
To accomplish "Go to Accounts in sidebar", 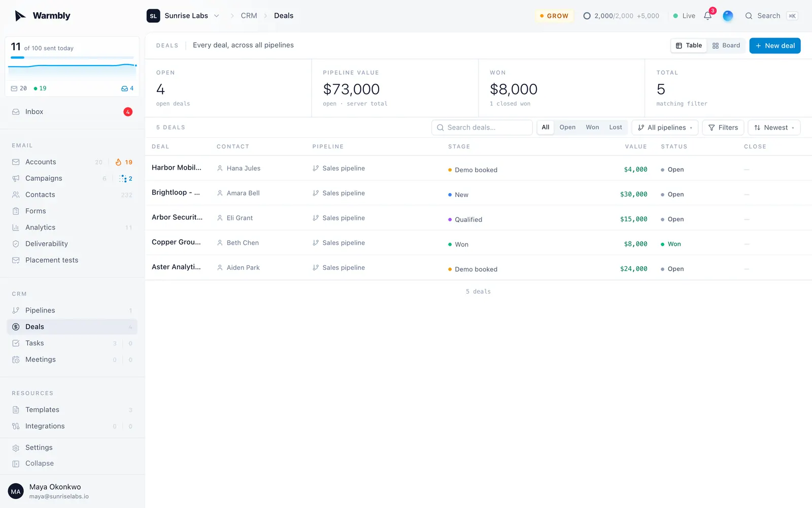I will click(x=72, y=162).
